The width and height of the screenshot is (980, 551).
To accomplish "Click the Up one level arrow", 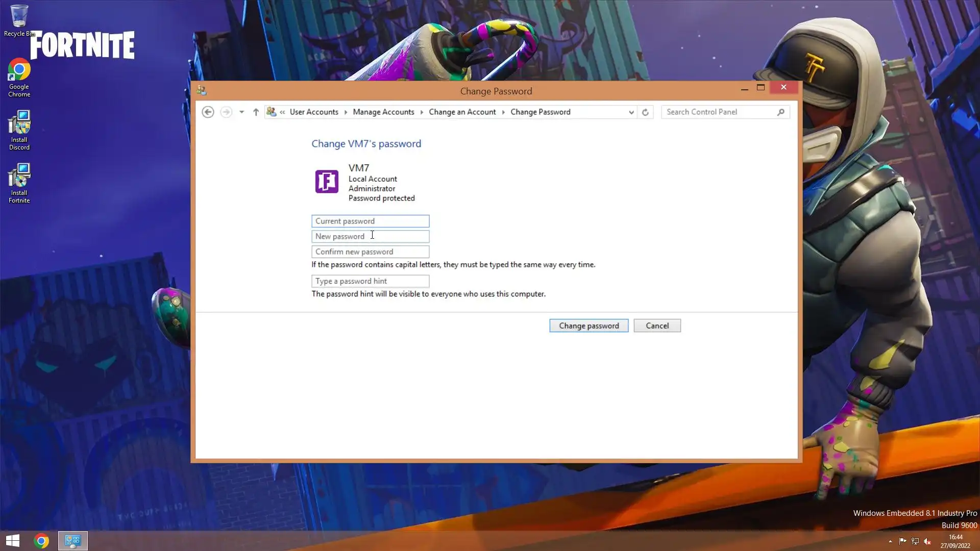I will 256,112.
